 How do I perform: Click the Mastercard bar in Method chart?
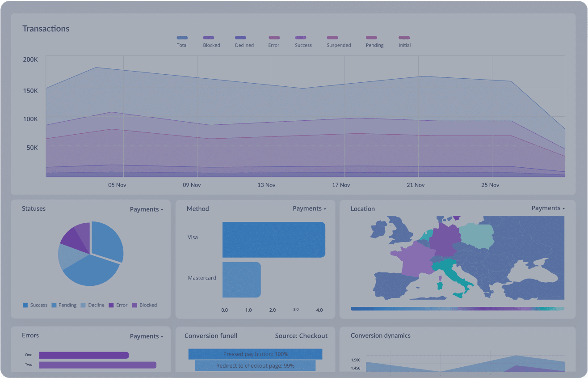pyautogui.click(x=241, y=280)
